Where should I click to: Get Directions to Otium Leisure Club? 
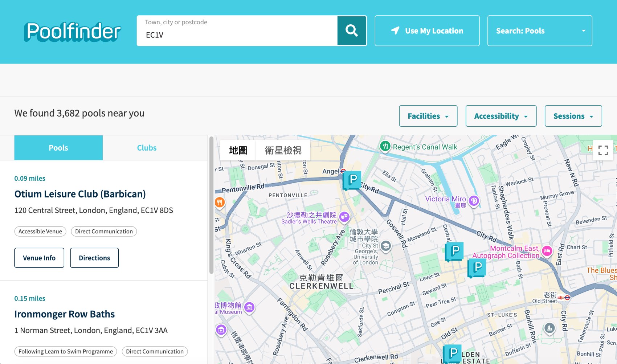pos(94,258)
